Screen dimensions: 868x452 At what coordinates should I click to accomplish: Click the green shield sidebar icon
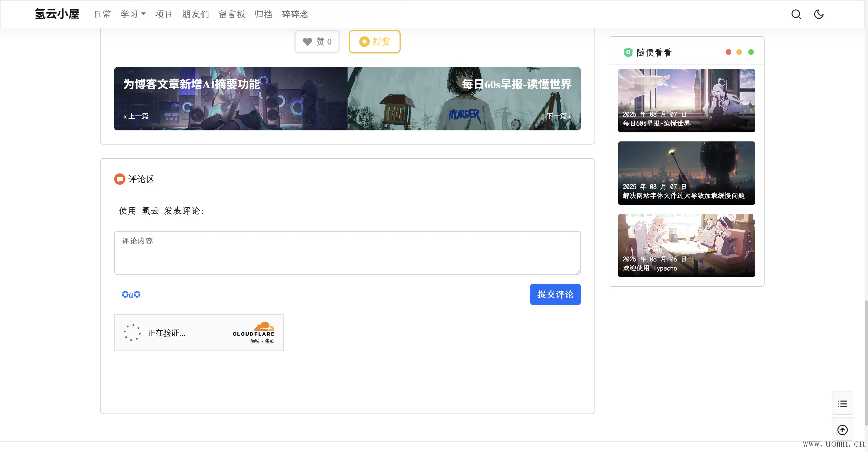(x=628, y=52)
